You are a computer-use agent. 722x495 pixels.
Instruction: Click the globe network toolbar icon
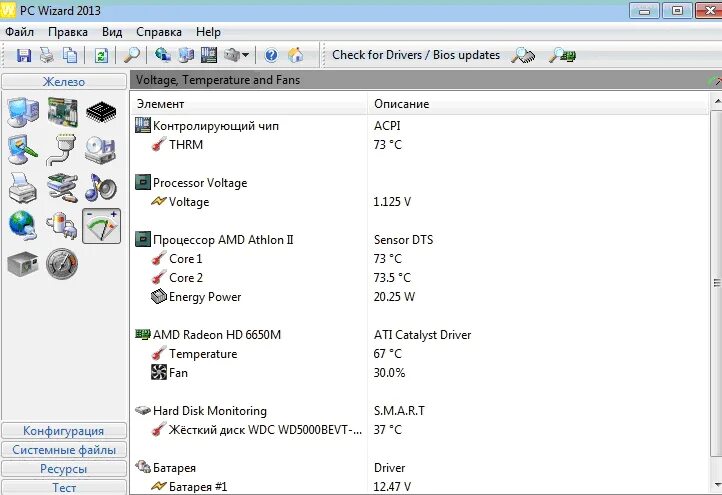tap(163, 55)
